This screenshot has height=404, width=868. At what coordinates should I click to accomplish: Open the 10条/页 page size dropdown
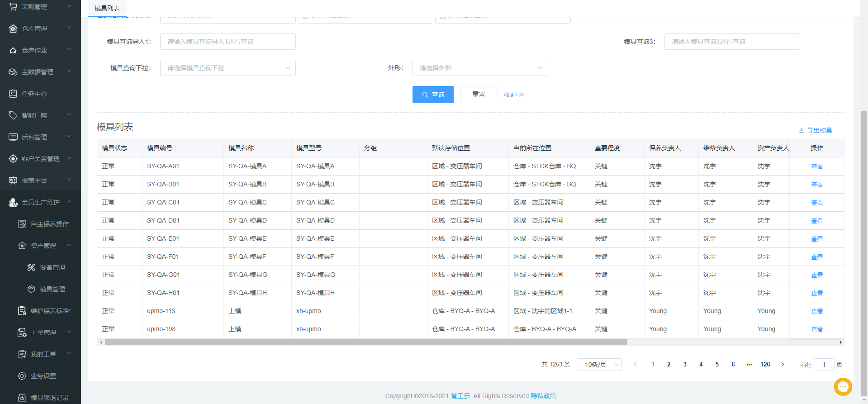point(599,365)
